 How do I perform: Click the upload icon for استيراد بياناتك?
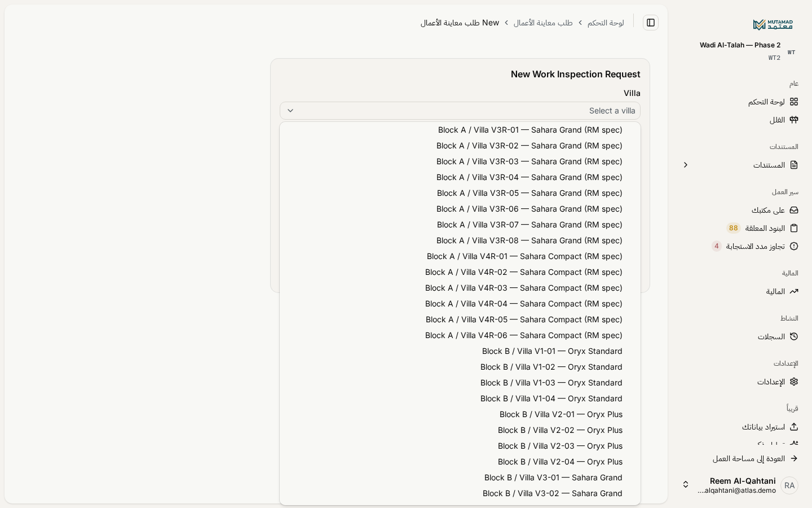(x=794, y=427)
